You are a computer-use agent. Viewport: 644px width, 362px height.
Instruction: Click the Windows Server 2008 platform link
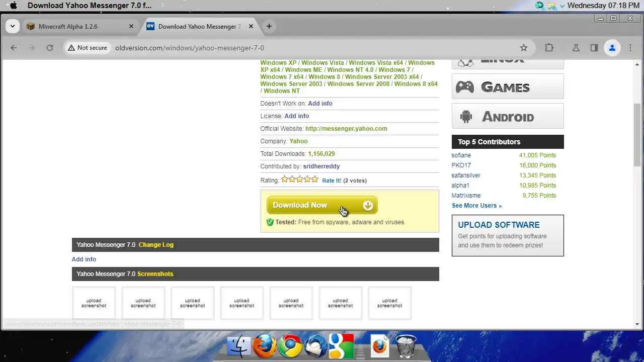click(358, 84)
